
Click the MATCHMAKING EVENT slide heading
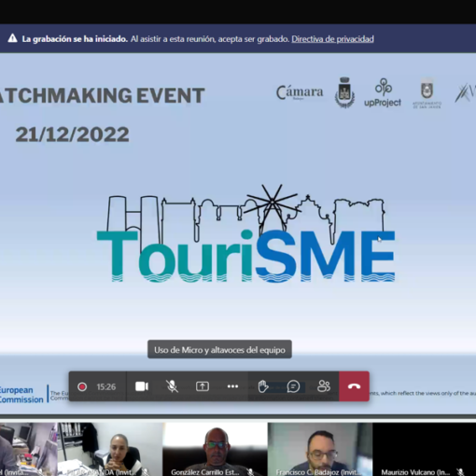tap(103, 95)
